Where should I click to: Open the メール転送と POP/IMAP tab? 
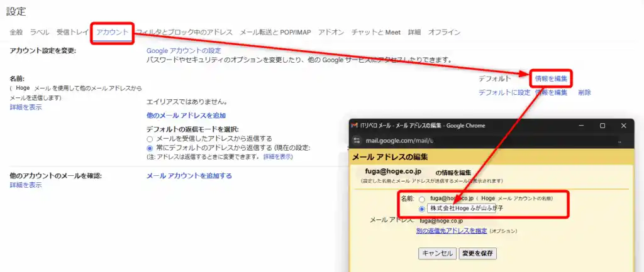(275, 32)
